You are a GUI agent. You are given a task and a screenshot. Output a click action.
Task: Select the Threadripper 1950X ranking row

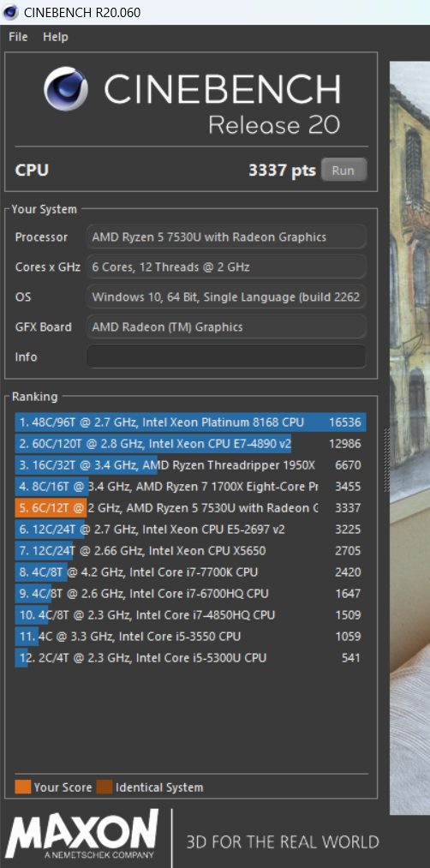(190, 465)
